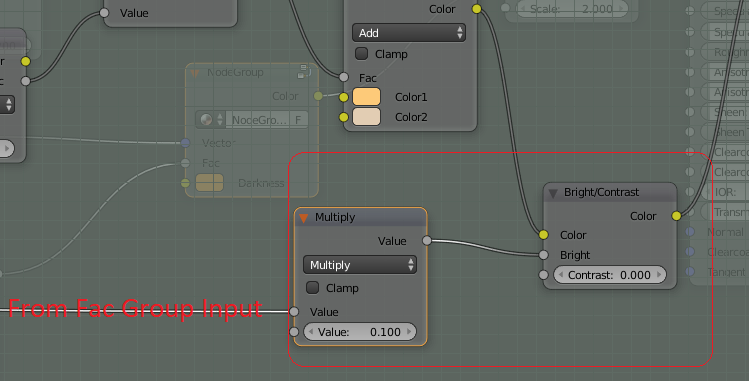This screenshot has width=749, height=381.
Task: Open the Color2 color swatch
Action: tap(366, 117)
